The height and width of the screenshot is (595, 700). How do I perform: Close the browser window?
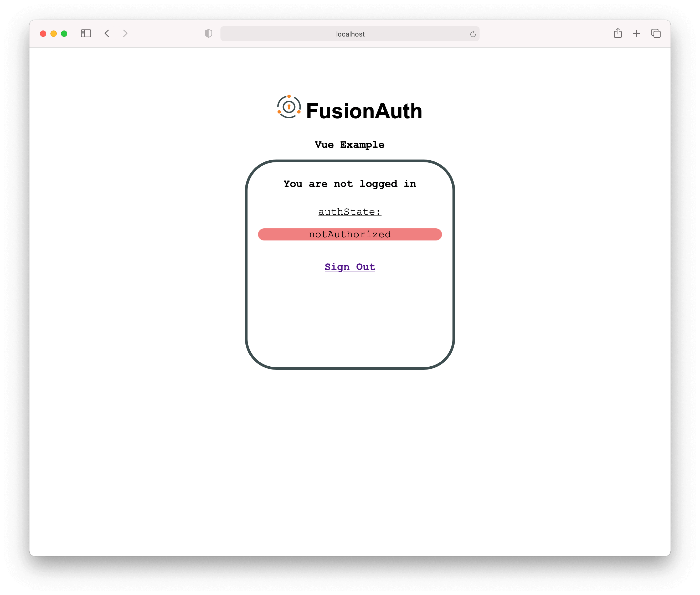43,33
